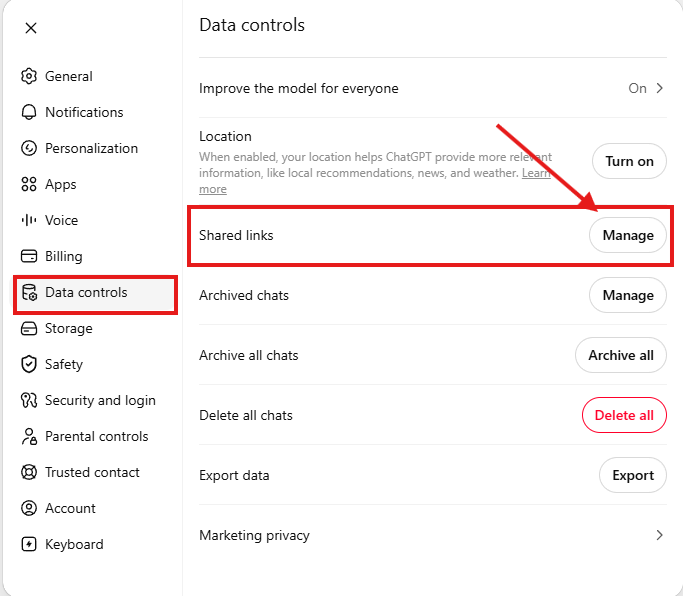Click the Personalization icon in sidebar
683x596 pixels.
29,148
